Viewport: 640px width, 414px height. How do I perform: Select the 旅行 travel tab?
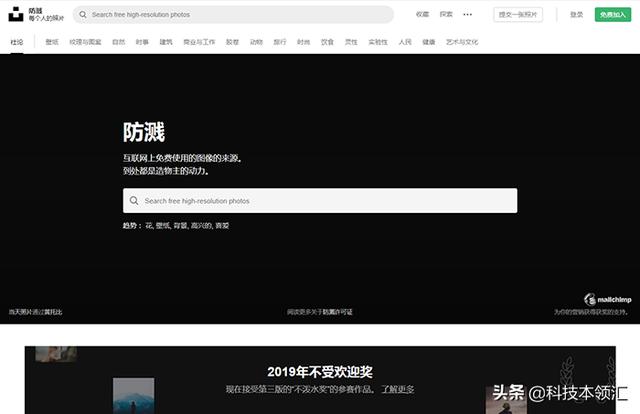coord(280,42)
